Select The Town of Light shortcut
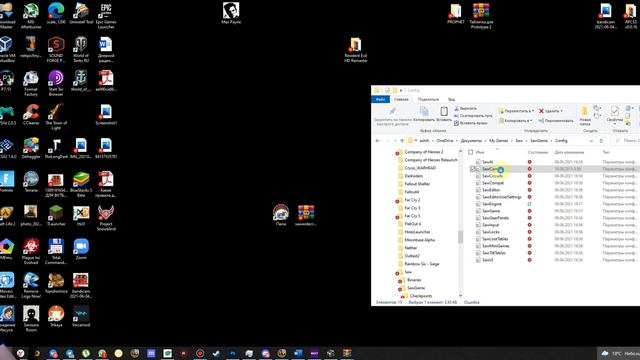640x360 pixels. 56,117
